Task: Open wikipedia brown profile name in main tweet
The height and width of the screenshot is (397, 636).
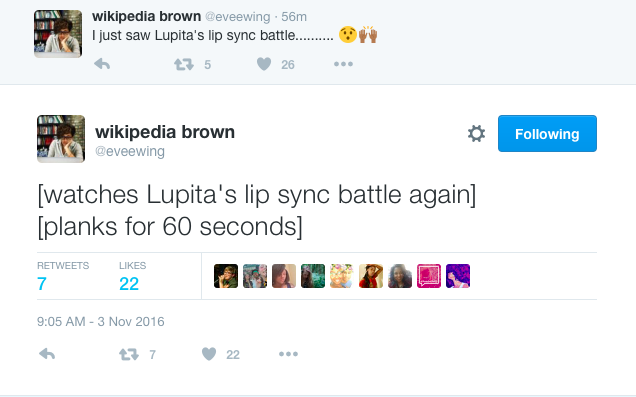Action: coord(165,132)
